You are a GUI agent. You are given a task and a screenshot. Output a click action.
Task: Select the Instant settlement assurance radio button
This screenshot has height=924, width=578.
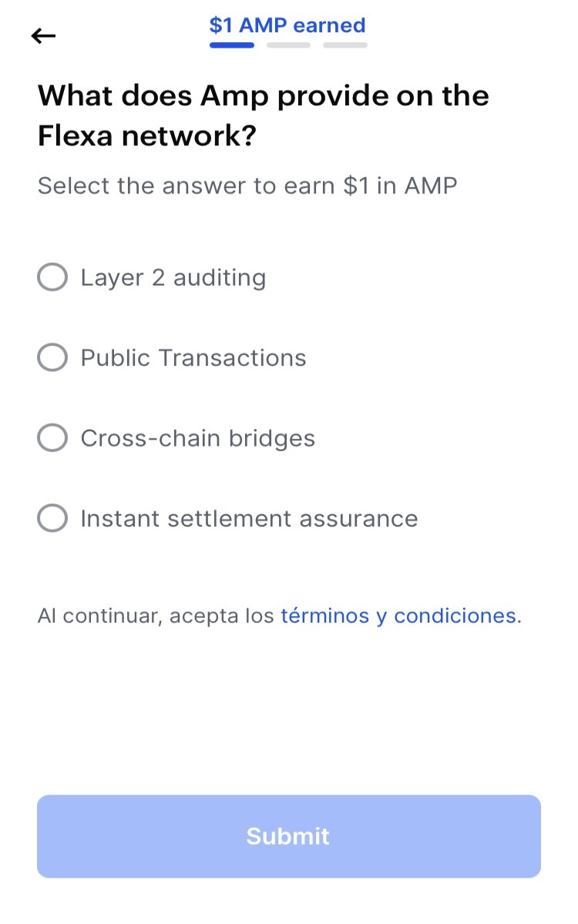[x=52, y=518]
